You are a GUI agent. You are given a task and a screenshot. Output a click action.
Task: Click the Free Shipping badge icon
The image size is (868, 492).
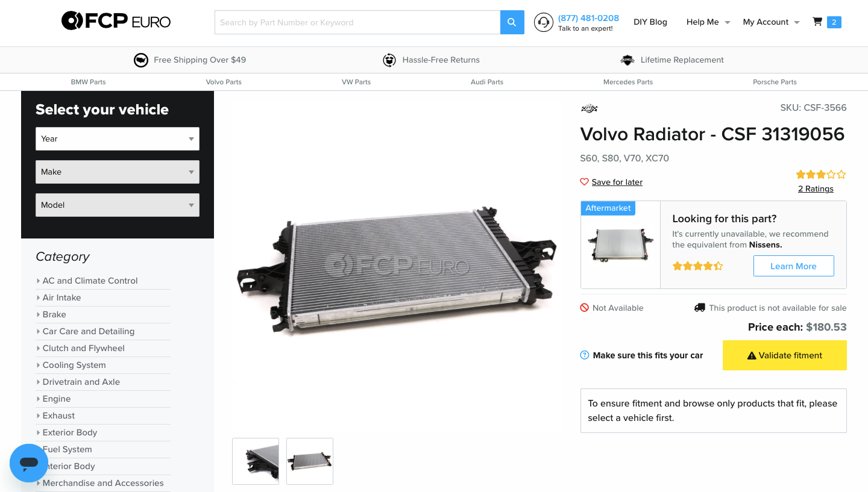141,60
